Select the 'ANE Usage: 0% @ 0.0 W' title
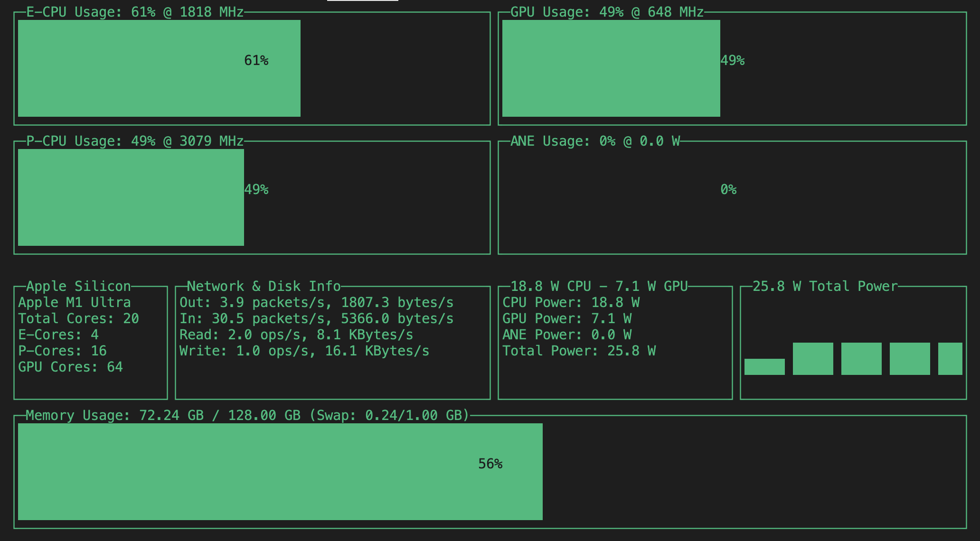 pos(595,141)
